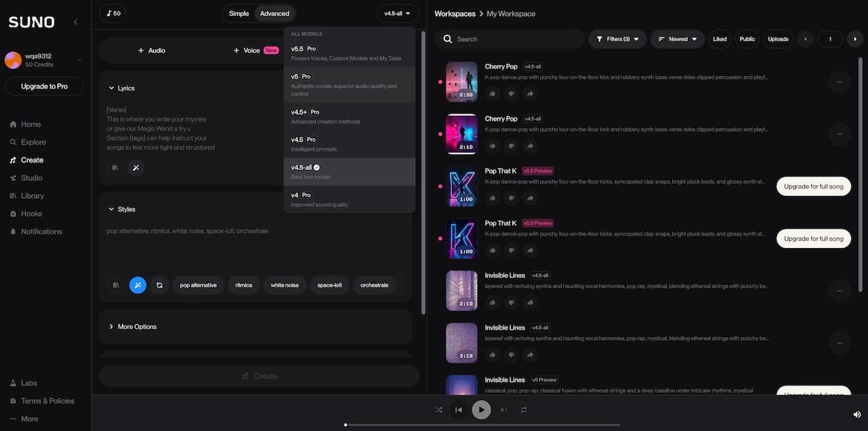The image size is (868, 431).
Task: Switch to Advanced creation mode
Action: (275, 14)
